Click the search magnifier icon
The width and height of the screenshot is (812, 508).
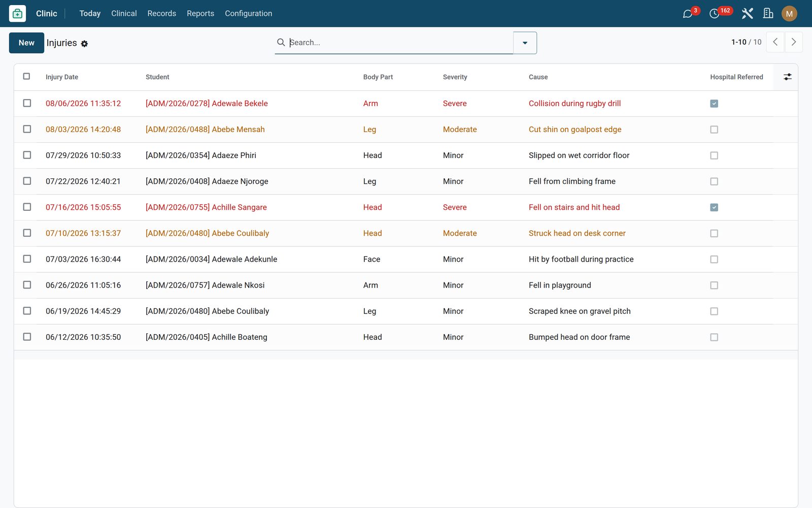click(x=281, y=42)
